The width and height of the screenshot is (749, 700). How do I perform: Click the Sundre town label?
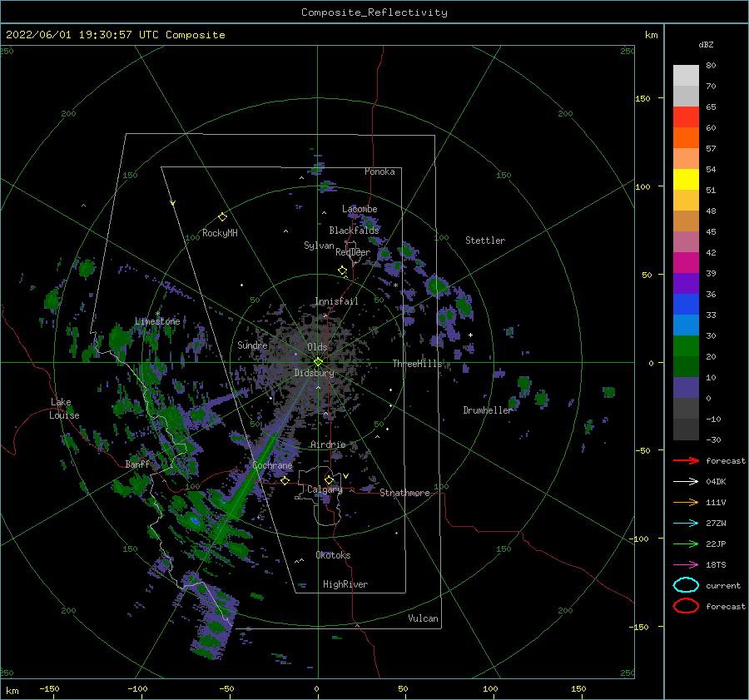pyautogui.click(x=252, y=345)
